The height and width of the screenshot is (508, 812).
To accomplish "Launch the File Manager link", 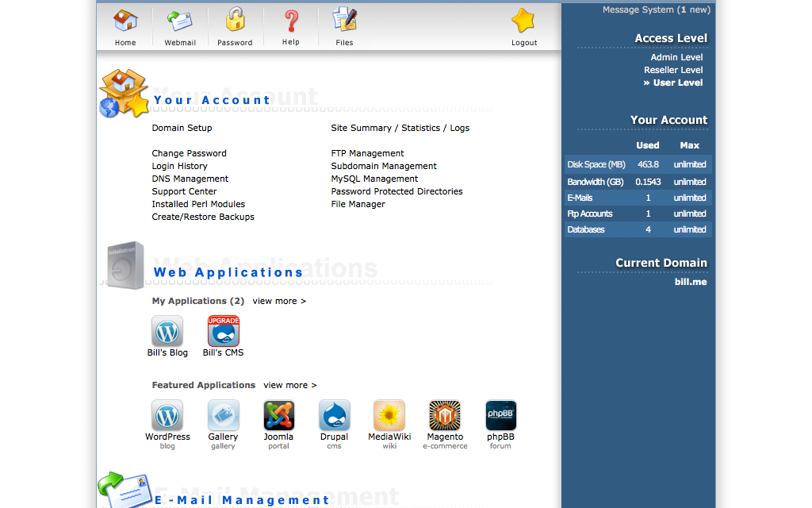I will (x=358, y=204).
